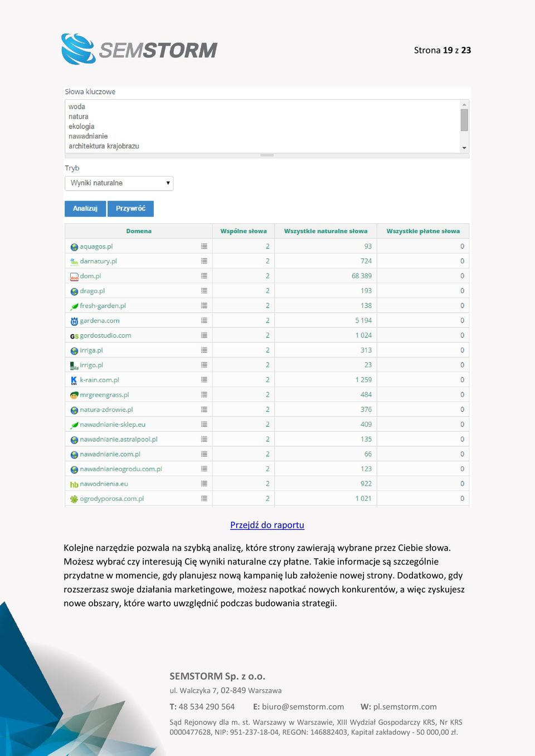Open the 'Przejdź do raportu' link

coord(267,525)
